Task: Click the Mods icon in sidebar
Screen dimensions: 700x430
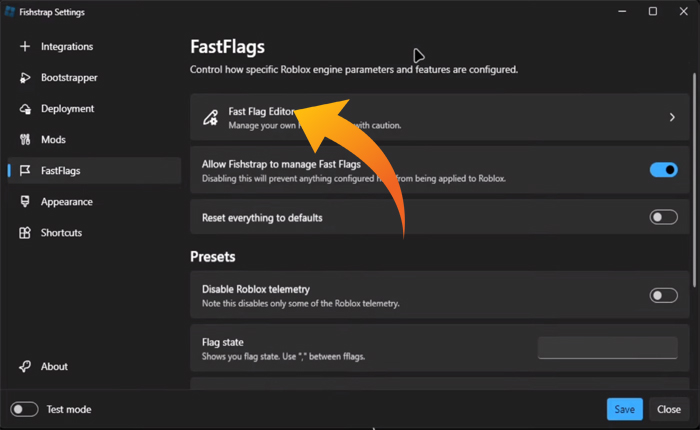Action: (x=24, y=140)
